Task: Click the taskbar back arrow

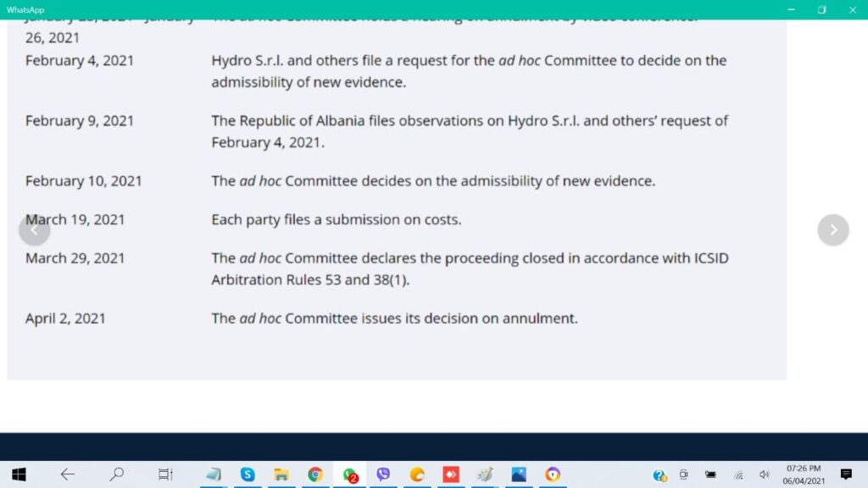Action: click(x=68, y=474)
